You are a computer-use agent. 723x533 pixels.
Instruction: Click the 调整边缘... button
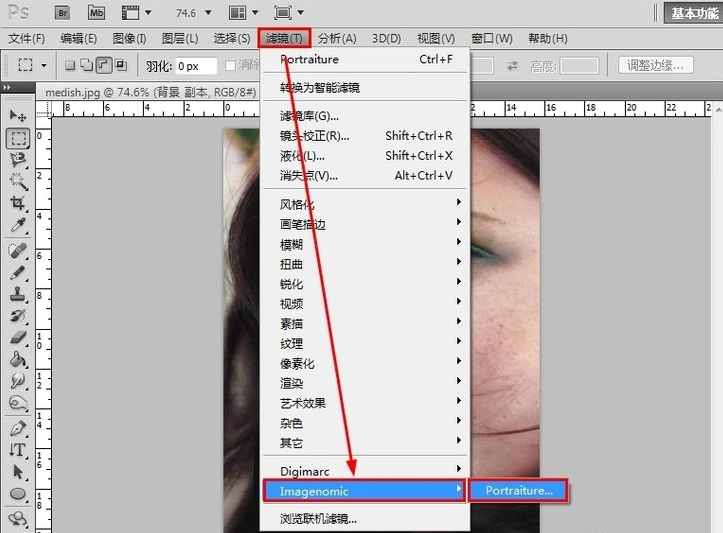pos(655,65)
